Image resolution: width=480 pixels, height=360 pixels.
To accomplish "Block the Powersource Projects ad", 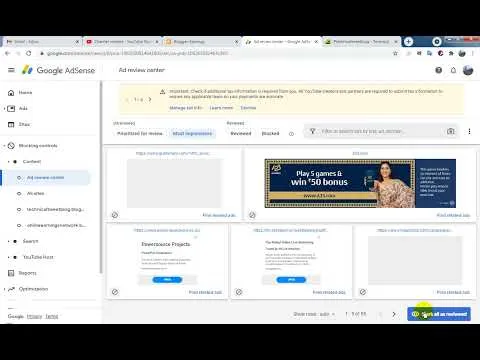I will coord(115,292).
